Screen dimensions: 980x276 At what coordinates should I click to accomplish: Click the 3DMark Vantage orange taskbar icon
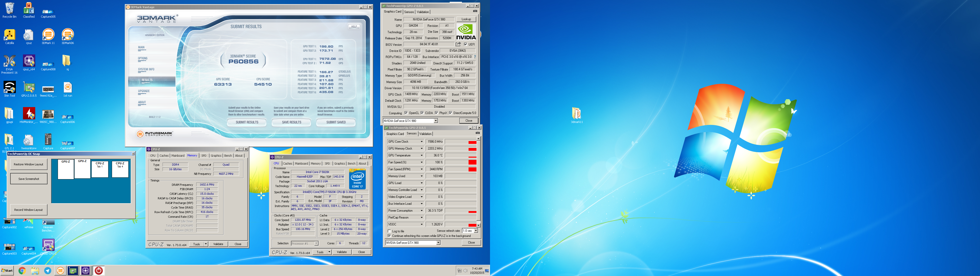point(60,271)
